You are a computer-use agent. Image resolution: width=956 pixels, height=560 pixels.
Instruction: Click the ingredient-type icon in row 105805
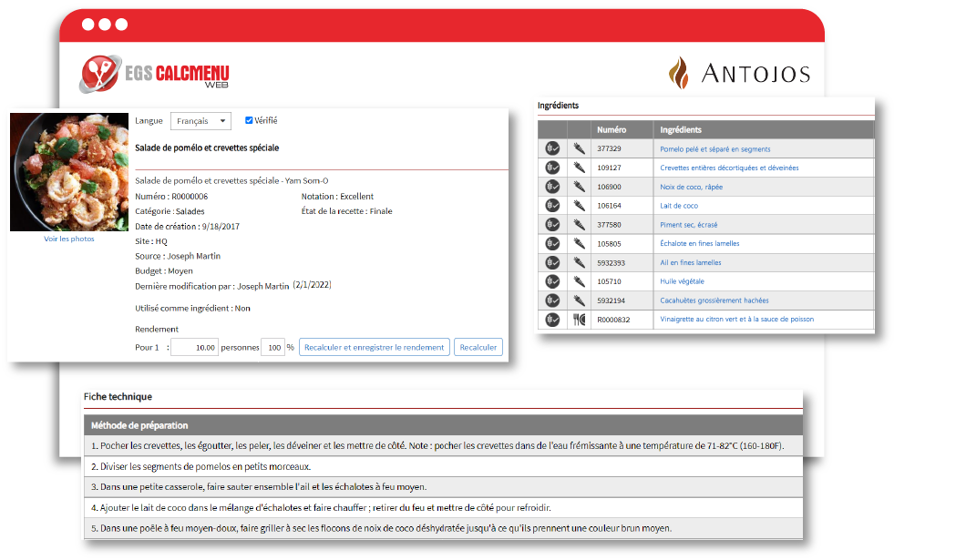(580, 244)
